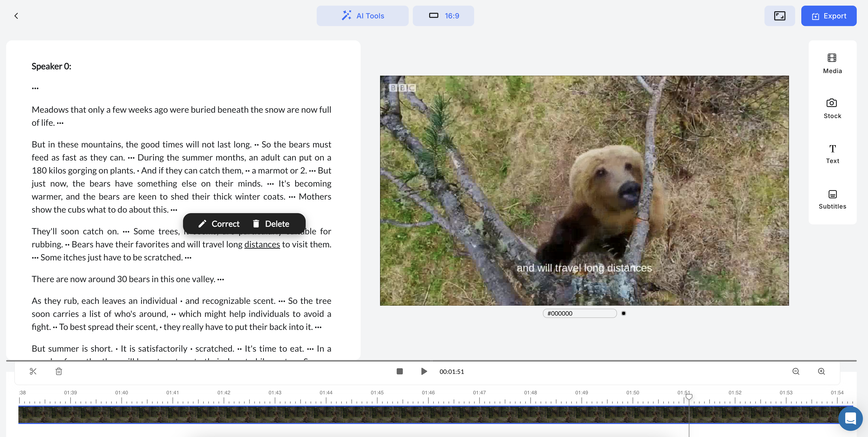Image resolution: width=868 pixels, height=437 pixels.
Task: Open the Stock footage panel
Action: (x=832, y=109)
